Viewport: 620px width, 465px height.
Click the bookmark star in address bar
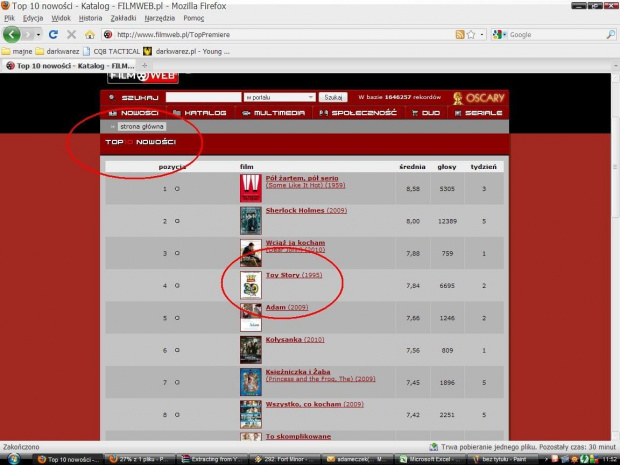pos(470,34)
